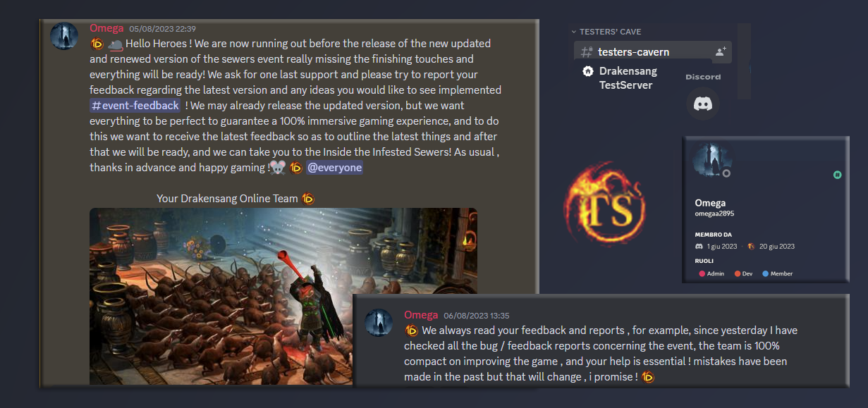Click the @everyone mention
Screen dimensions: 868x408
334,167
